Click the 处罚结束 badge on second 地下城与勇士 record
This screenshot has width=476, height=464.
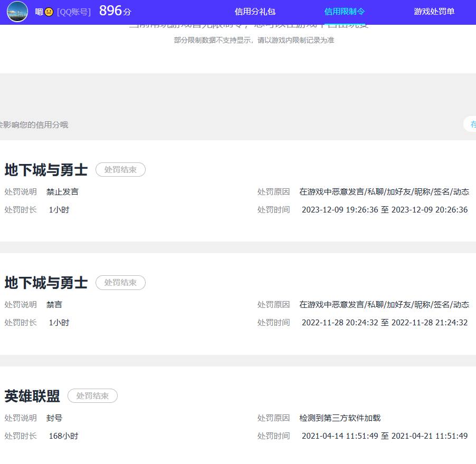point(120,283)
